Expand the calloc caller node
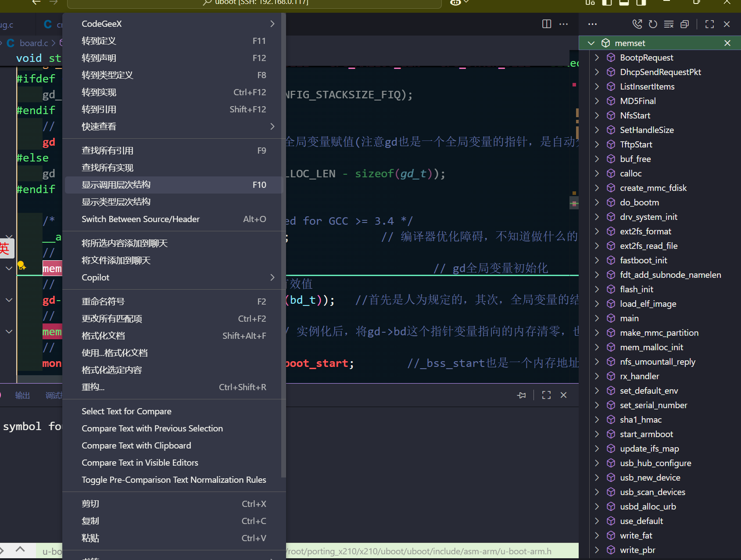Screen dimensions: 741x560 pos(597,173)
